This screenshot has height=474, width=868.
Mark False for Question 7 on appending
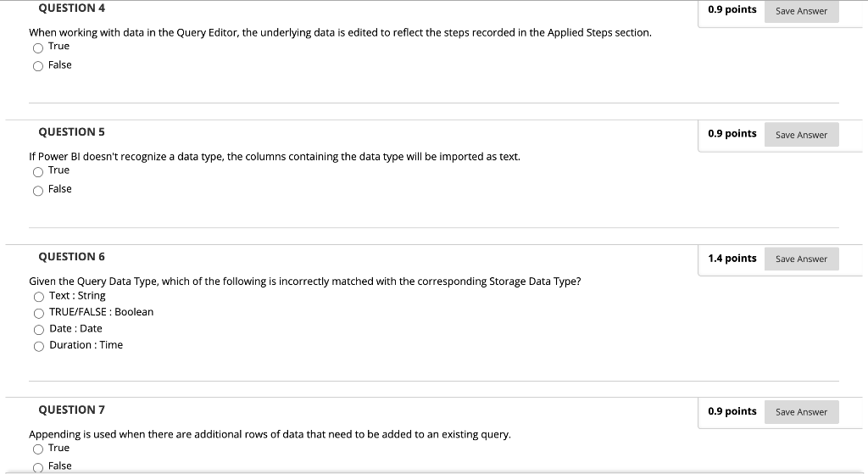pos(38,467)
